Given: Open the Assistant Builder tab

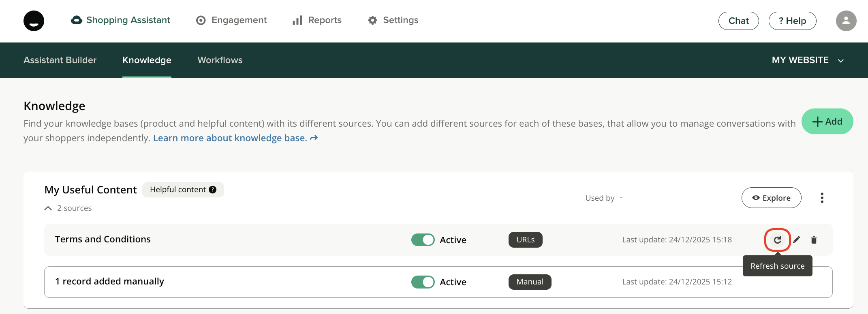Looking at the screenshot, I should [60, 60].
